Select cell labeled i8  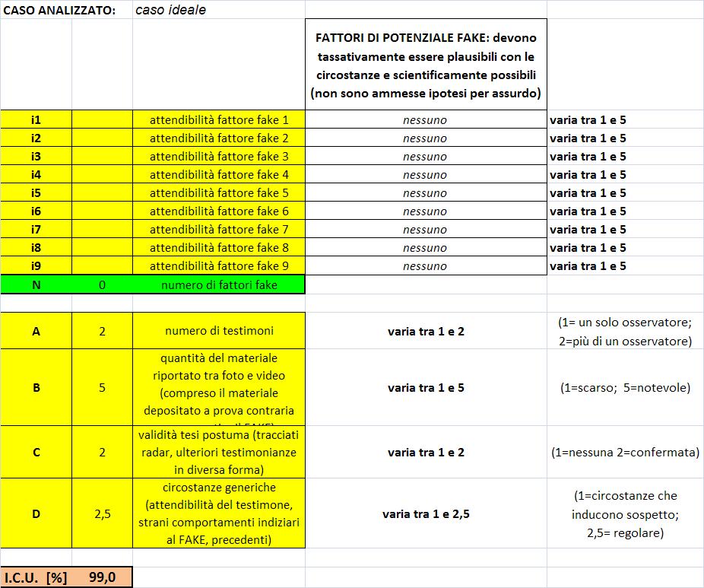(36, 247)
